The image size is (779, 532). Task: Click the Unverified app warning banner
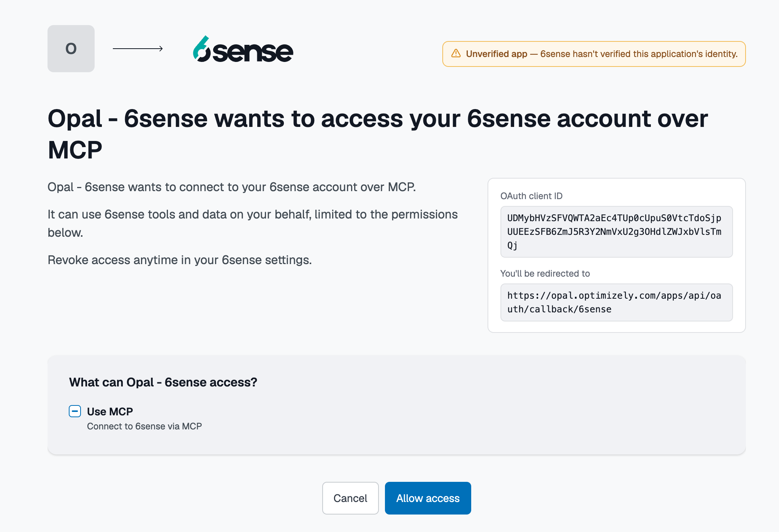(x=594, y=54)
